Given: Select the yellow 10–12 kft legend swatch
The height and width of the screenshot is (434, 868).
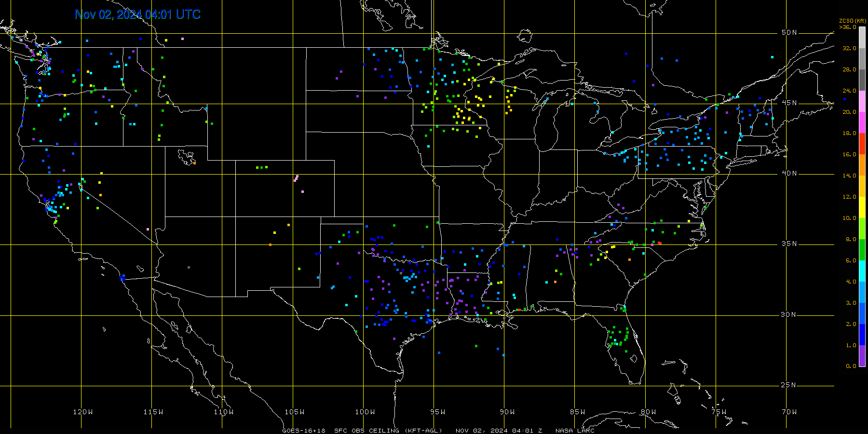Looking at the screenshot, I should (862, 207).
